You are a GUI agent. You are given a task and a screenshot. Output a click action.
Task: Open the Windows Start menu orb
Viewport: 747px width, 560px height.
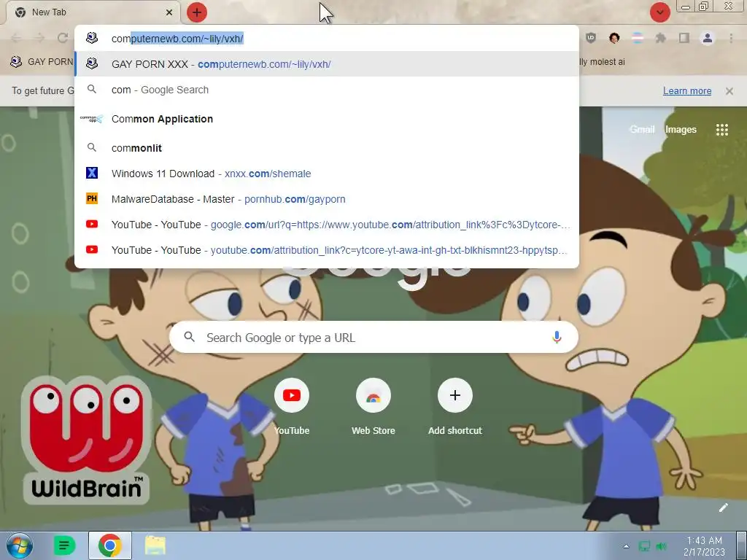tap(20, 545)
